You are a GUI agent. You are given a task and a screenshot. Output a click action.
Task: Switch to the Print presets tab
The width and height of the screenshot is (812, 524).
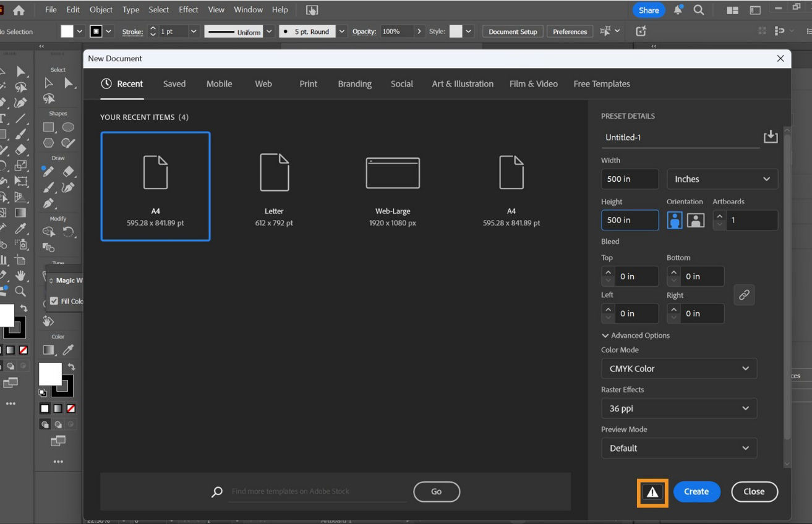pos(307,83)
